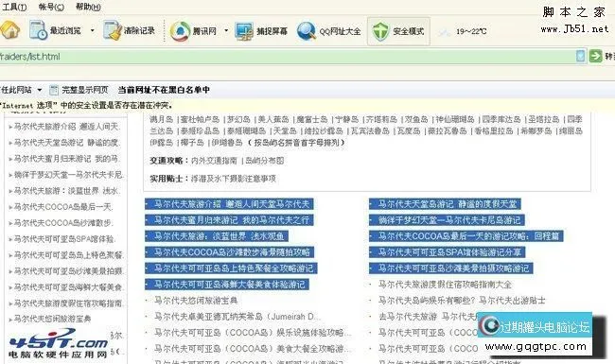
Task: Select sidebar item 马尔代夫悠闲旅游宝典
Action: tap(52, 319)
